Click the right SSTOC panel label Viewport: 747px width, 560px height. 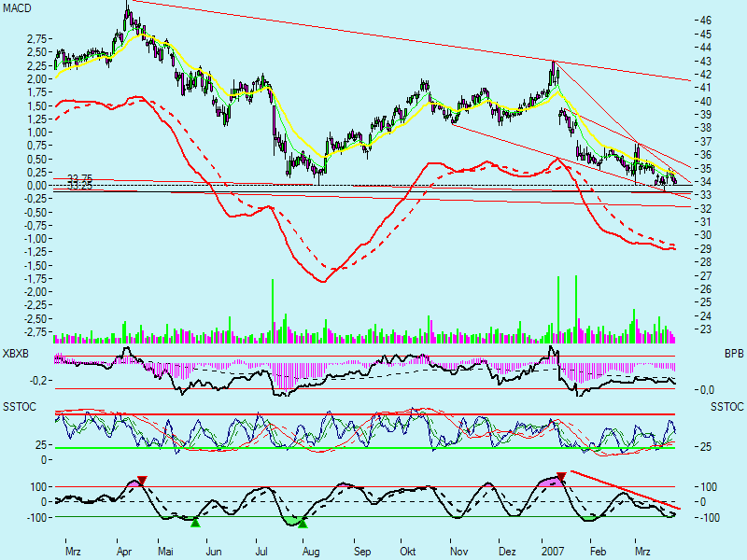click(726, 408)
